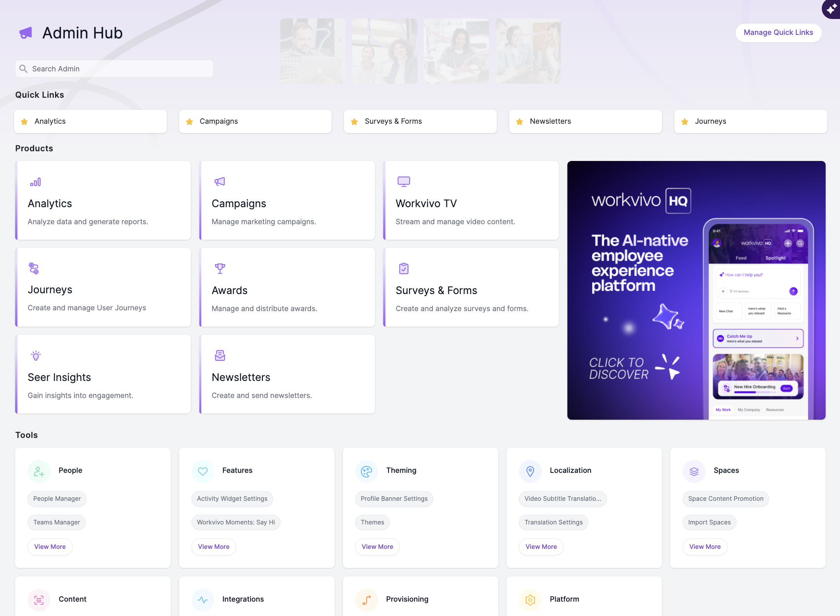Focus the Search Admin field
The image size is (840, 616).
tap(114, 69)
